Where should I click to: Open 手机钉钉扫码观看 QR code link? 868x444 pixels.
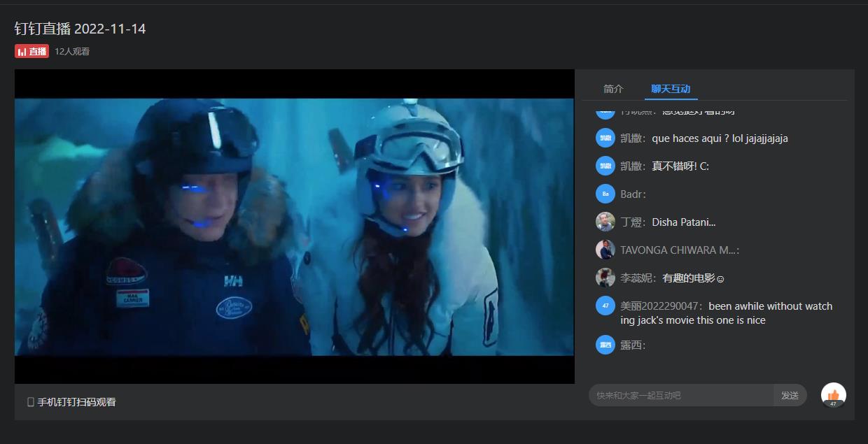(x=71, y=402)
